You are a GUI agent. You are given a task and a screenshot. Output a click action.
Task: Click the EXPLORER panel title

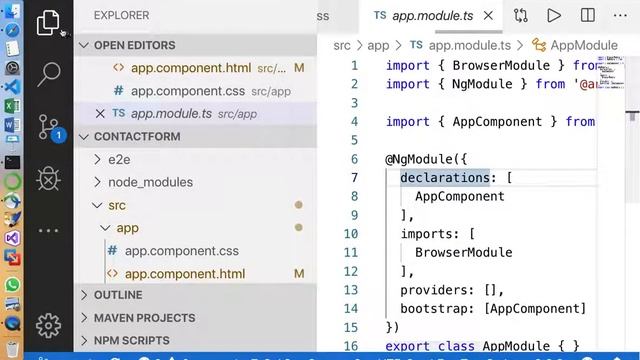point(121,16)
